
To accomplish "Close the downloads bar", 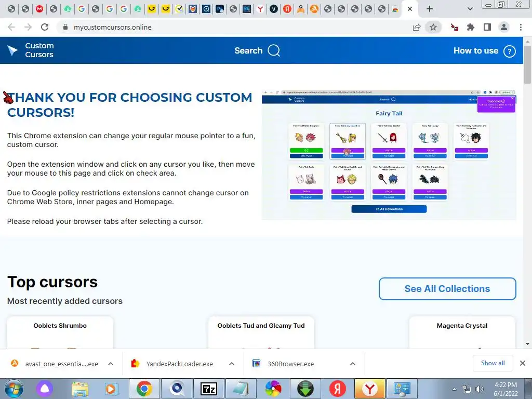I will pos(523,363).
